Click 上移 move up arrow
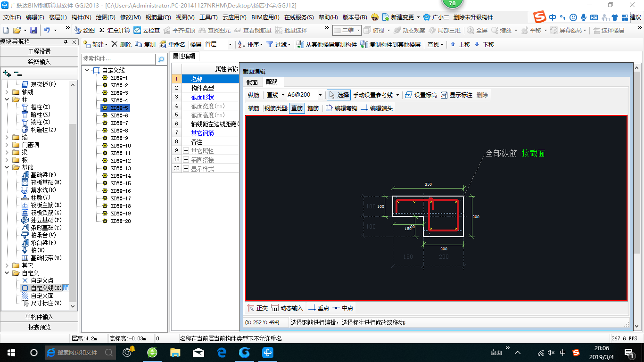The height and width of the screenshot is (362, 644). (460, 44)
